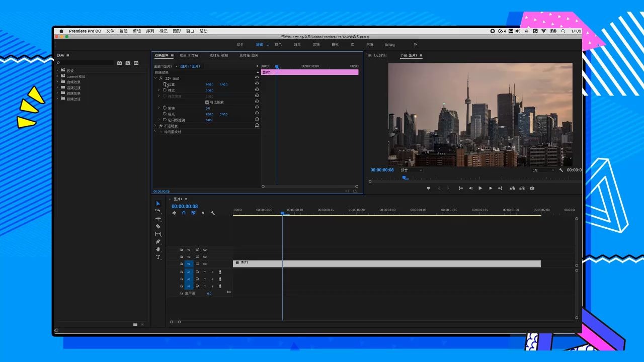The height and width of the screenshot is (362, 644).
Task: Toggle timeline snap magnet icon
Action: [184, 213]
